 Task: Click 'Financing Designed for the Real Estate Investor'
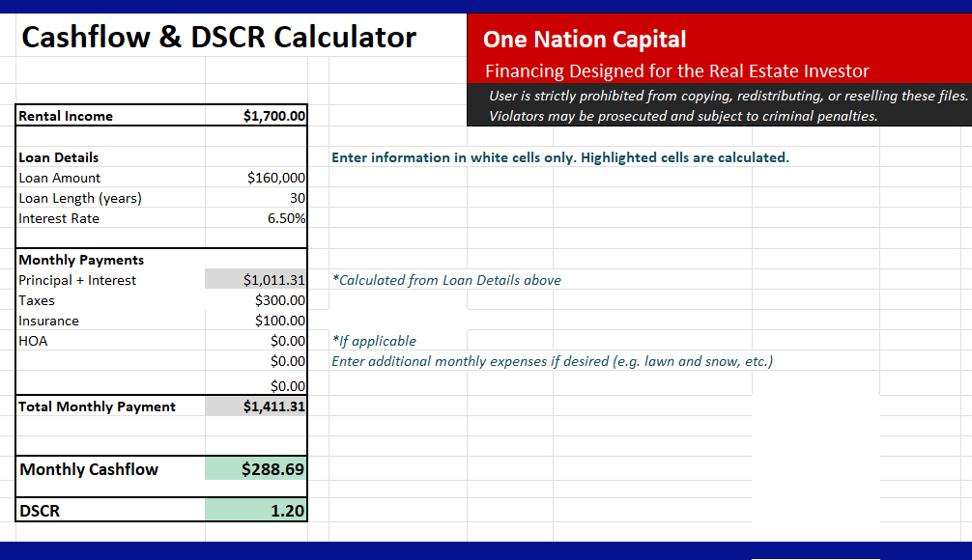point(677,70)
